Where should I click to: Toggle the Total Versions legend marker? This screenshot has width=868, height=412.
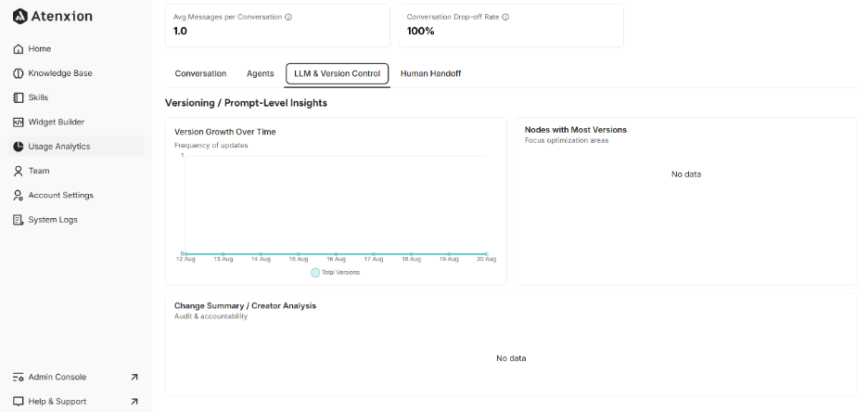tap(315, 273)
